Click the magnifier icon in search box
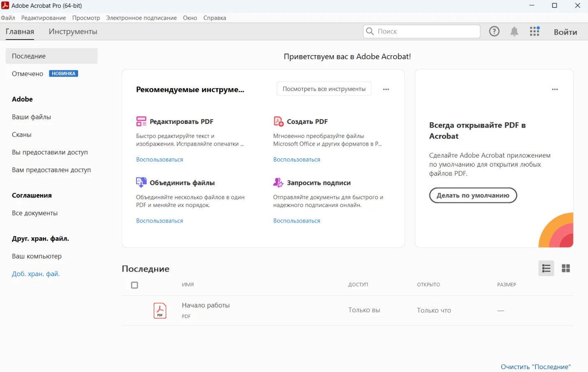588x372 pixels. click(x=370, y=31)
